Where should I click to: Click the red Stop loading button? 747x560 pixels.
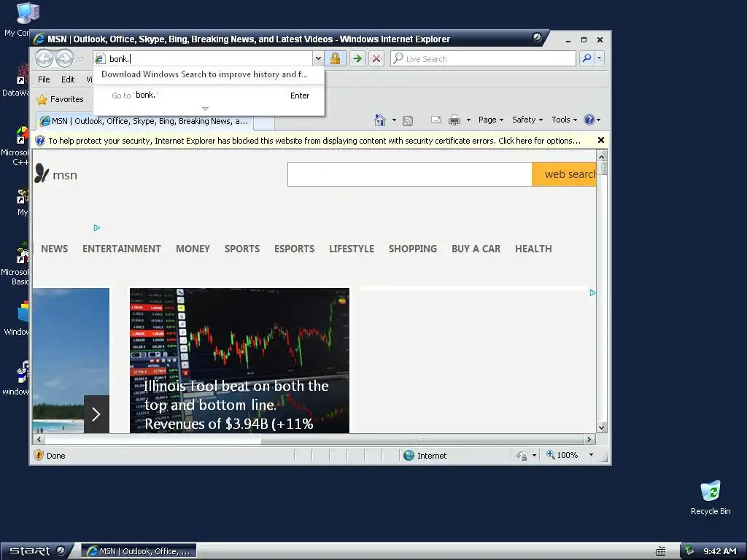coord(376,58)
